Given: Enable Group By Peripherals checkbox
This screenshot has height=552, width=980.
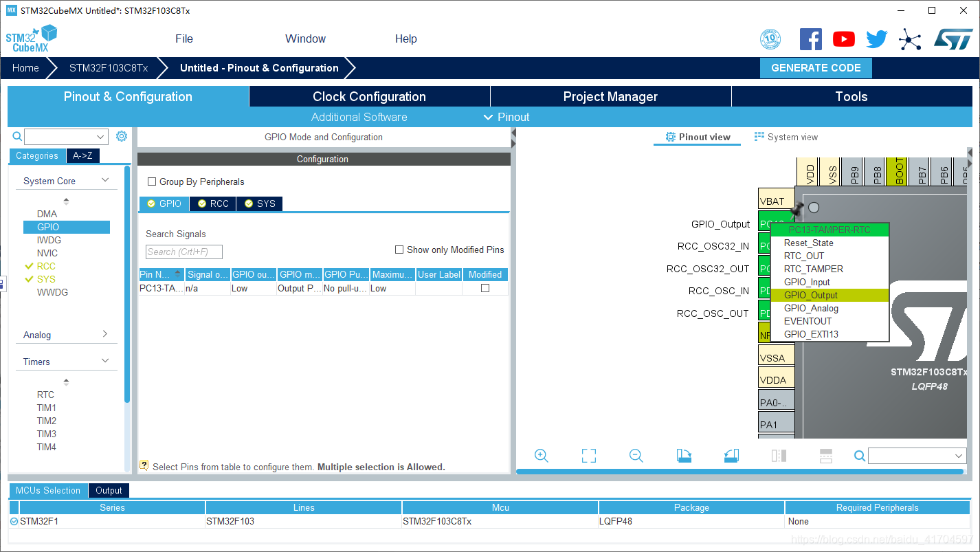Looking at the screenshot, I should pyautogui.click(x=152, y=182).
